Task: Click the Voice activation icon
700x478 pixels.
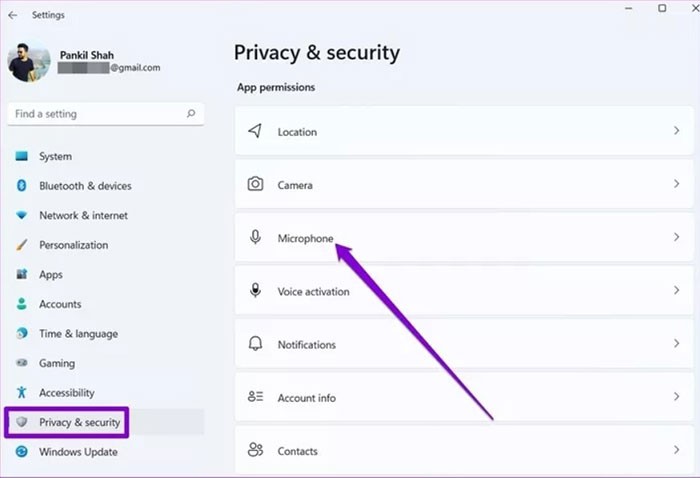Action: [x=255, y=291]
